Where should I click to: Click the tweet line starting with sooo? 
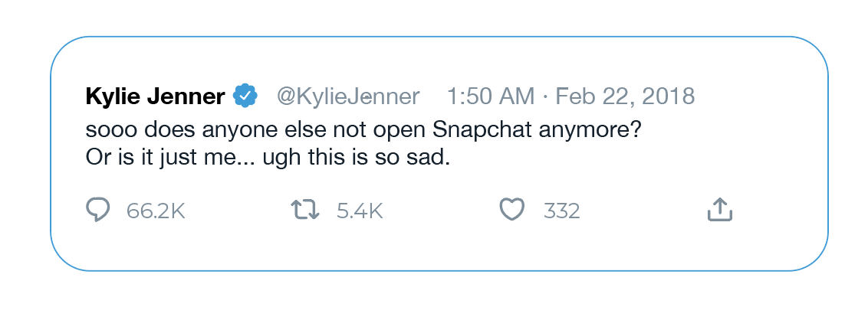363,132
